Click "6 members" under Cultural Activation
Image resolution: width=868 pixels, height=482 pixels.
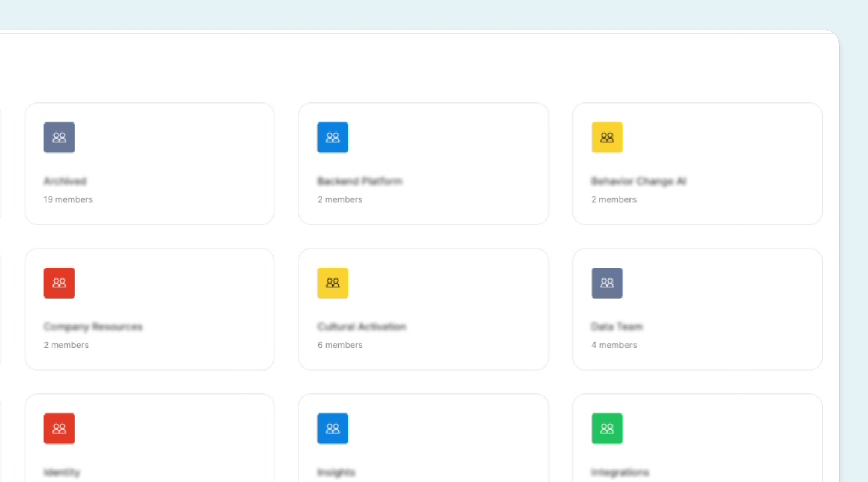(x=340, y=345)
